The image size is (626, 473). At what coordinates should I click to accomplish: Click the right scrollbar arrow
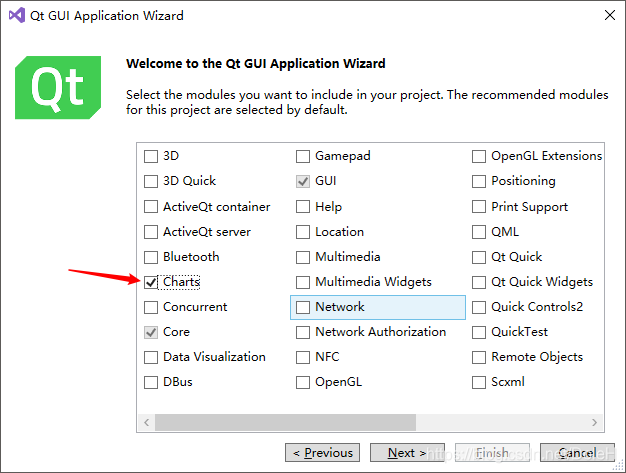(594, 422)
